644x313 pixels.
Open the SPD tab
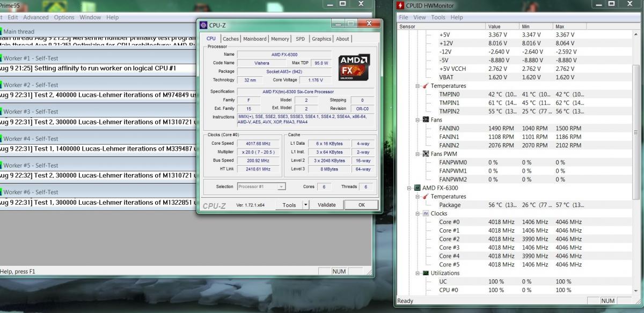301,39
